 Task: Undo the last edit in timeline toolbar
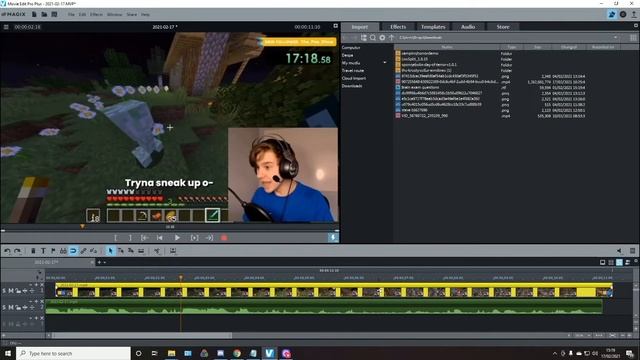[7, 251]
